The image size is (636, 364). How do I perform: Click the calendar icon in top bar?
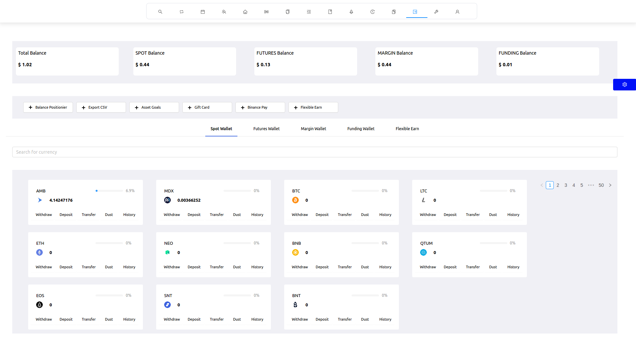click(203, 12)
